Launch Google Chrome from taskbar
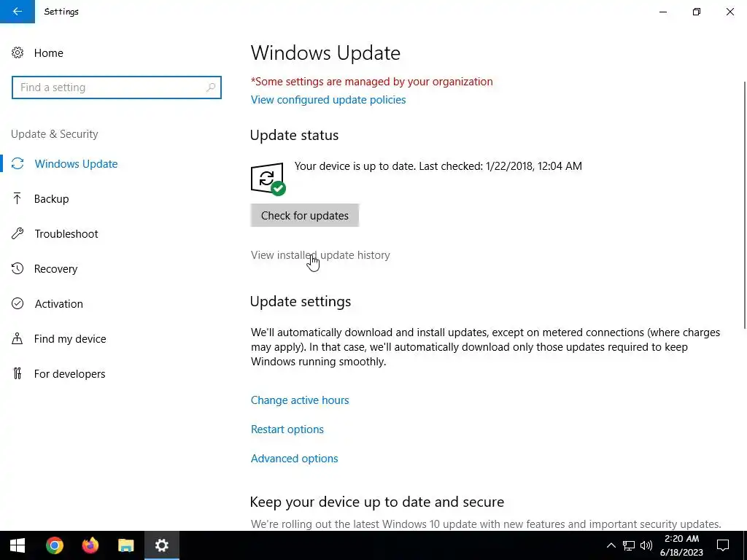 pos(55,545)
